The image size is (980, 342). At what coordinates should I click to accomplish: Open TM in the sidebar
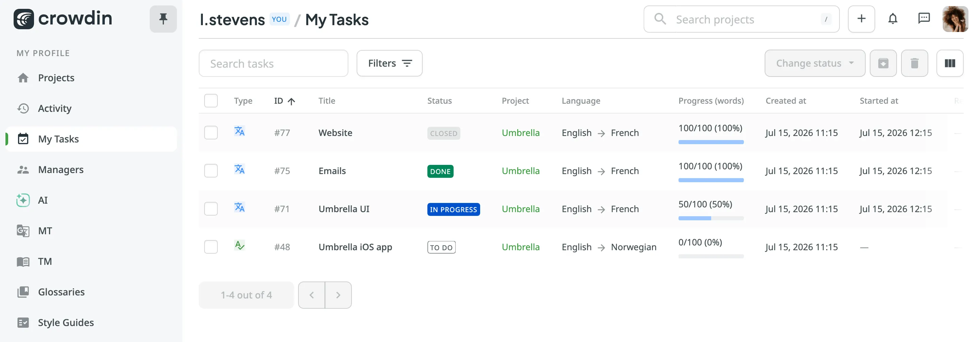click(91, 261)
